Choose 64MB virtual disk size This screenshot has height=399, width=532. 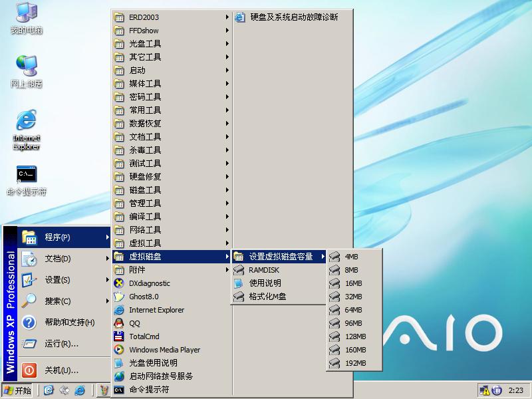pos(354,310)
